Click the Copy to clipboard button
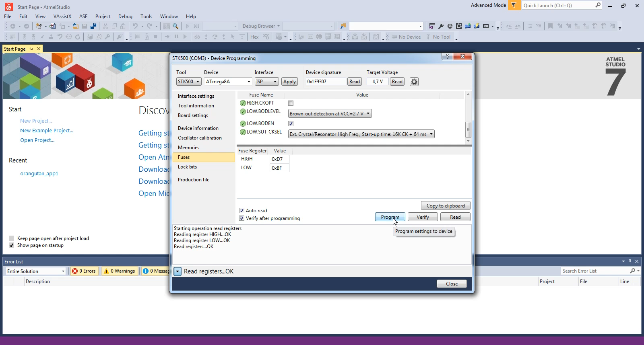 point(446,206)
